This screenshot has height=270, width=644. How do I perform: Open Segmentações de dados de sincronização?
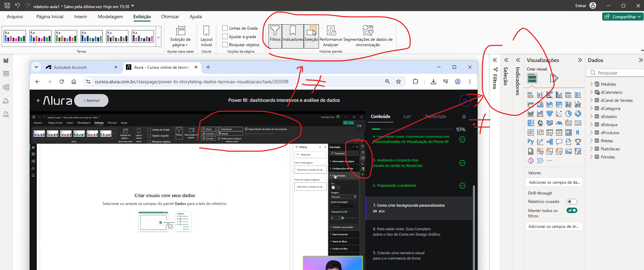point(368,36)
